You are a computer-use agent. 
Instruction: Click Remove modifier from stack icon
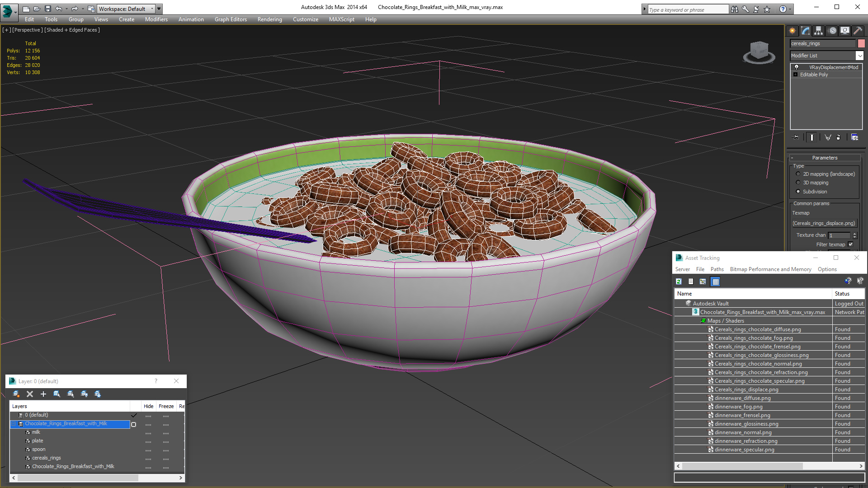839,137
